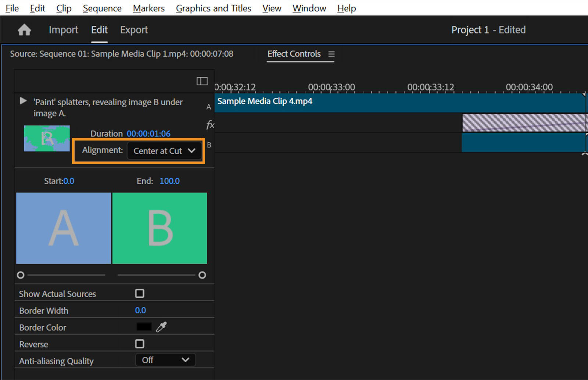Click the End slider handle
The width and height of the screenshot is (588, 380).
[202, 275]
